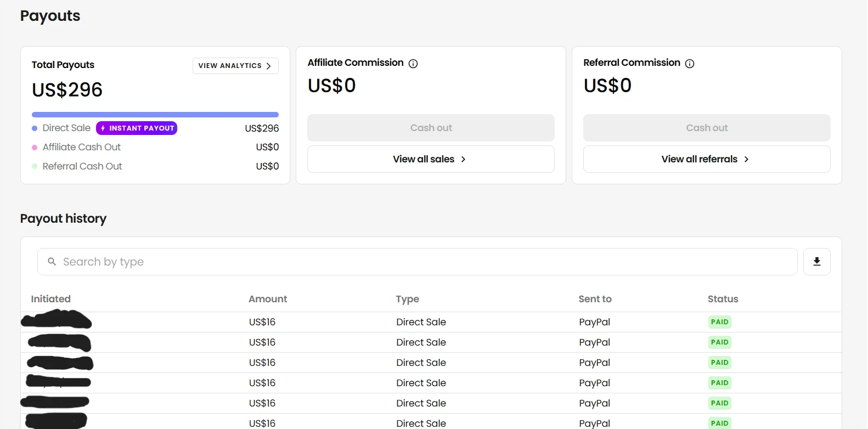Open View all sales

tap(430, 159)
